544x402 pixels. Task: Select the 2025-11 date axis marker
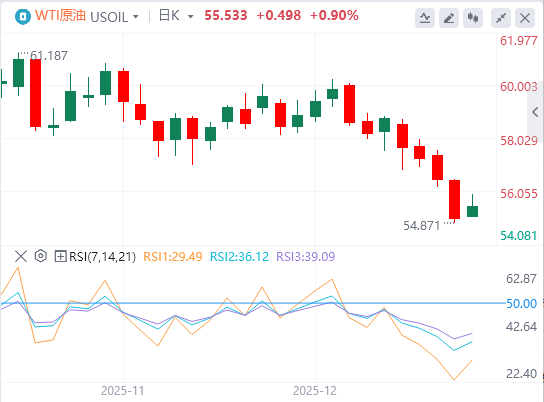click(x=122, y=391)
